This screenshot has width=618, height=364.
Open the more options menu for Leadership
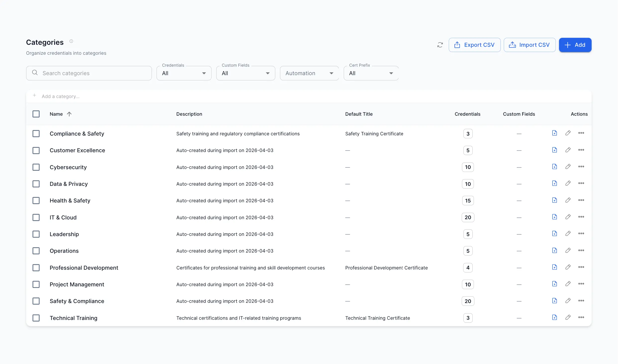tap(581, 233)
